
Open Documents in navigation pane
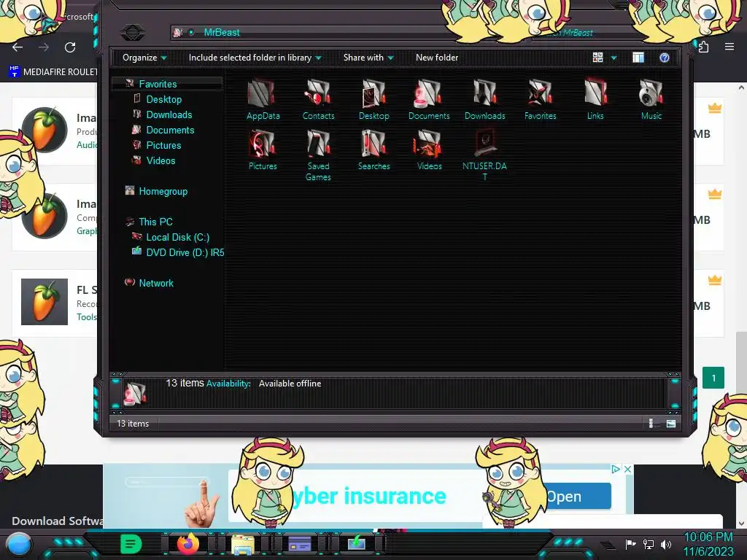[x=170, y=130]
